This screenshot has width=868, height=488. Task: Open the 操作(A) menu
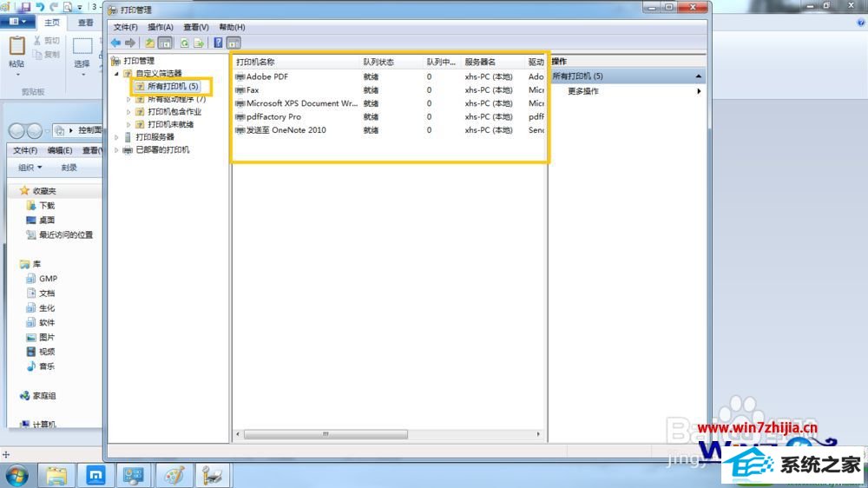coord(161,27)
